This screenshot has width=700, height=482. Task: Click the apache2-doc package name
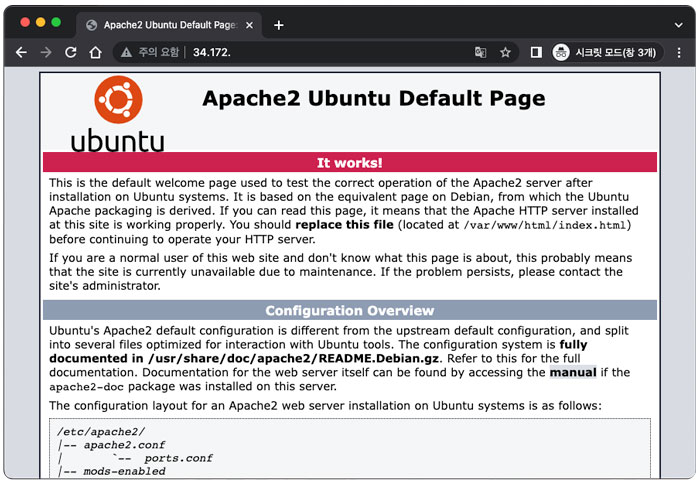click(86, 387)
